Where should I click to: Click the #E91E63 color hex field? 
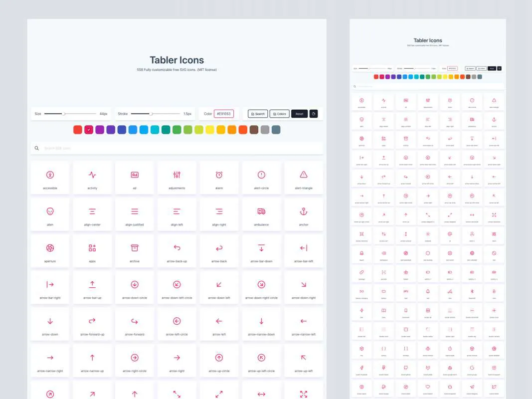pos(223,114)
